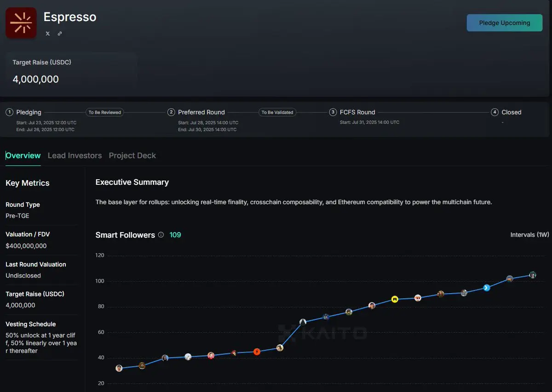Select the yellow avatar chart point
Screen dimensions: 552x392
(x=395, y=299)
